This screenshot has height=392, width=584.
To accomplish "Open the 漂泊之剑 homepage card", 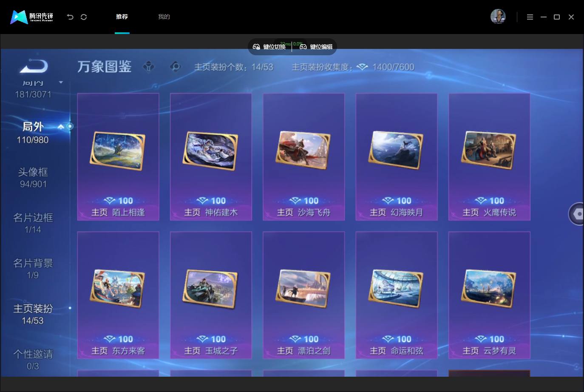I will 303,295.
